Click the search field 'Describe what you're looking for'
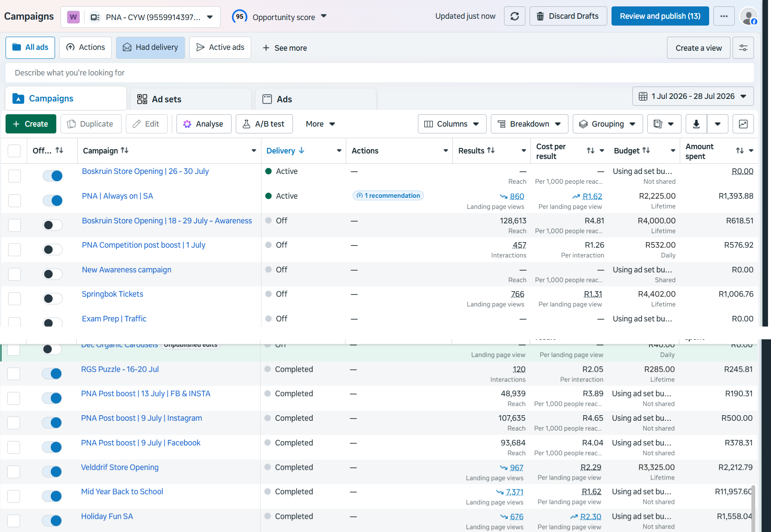771x532 pixels. coord(380,73)
